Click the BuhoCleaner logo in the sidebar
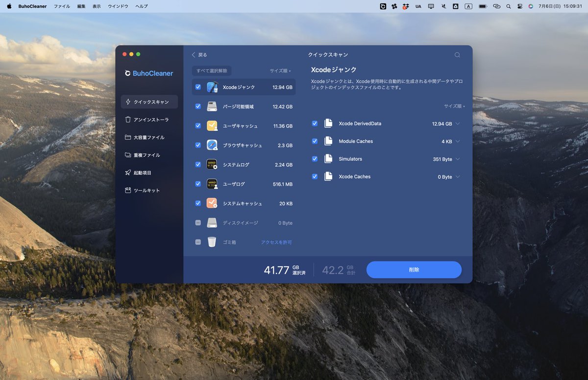This screenshot has width=588, height=380. point(149,73)
